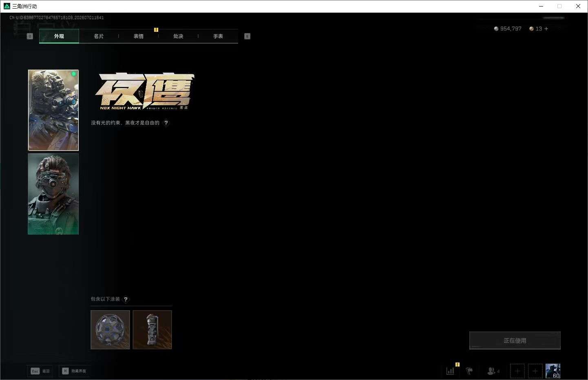Click the 三角洲行动 title bar app icon
The image size is (588, 380).
tap(7, 6)
